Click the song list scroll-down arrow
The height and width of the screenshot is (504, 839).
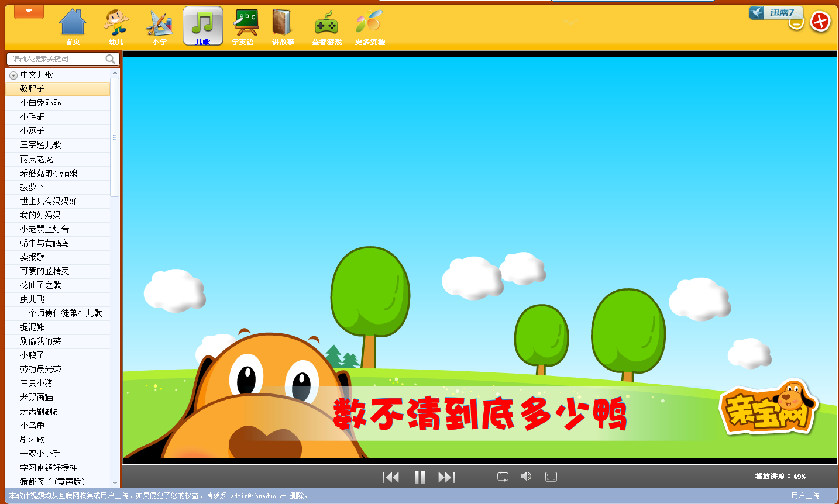click(x=115, y=483)
